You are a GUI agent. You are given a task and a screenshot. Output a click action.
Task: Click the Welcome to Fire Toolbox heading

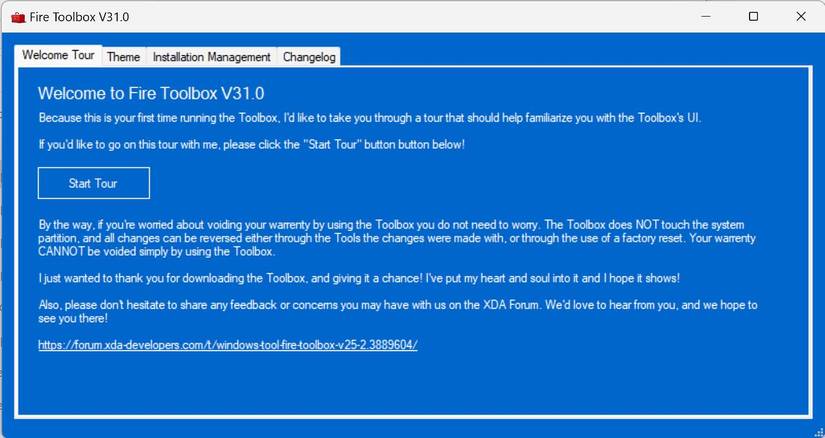point(151,93)
